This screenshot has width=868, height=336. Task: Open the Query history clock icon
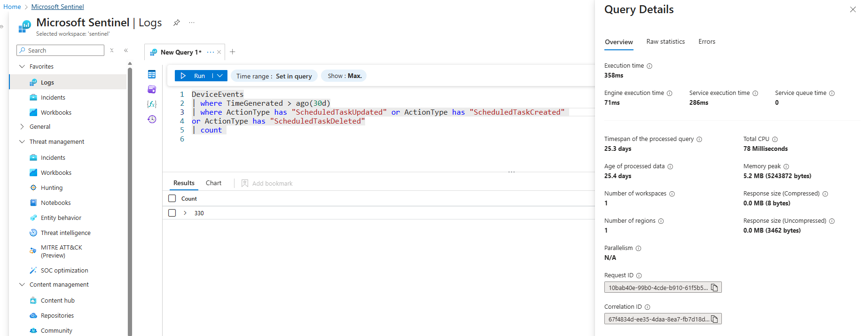click(151, 119)
